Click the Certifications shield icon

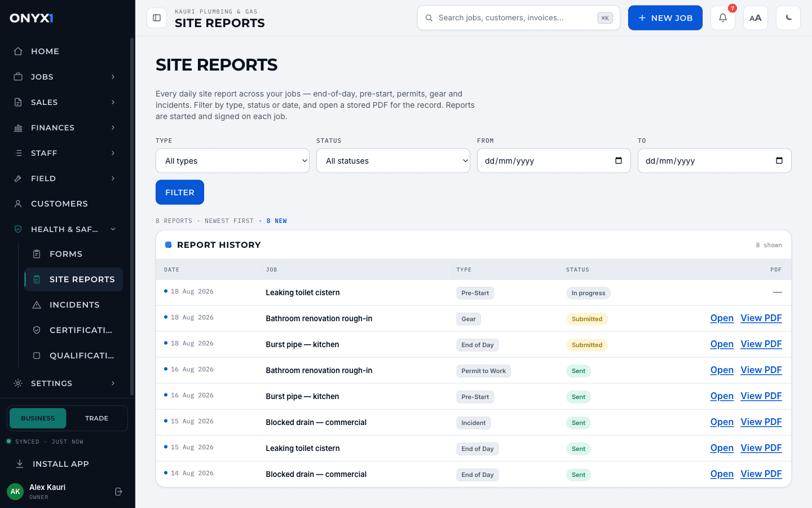coord(37,330)
